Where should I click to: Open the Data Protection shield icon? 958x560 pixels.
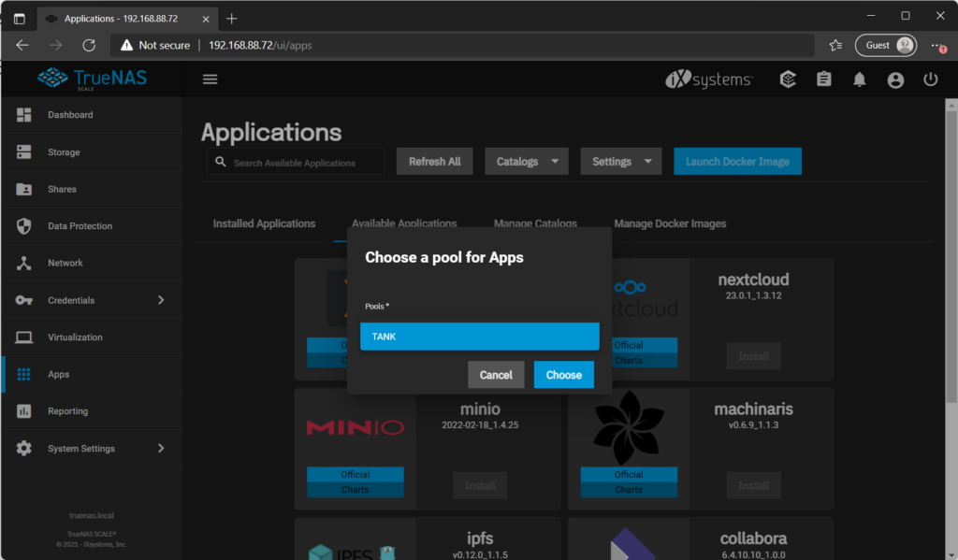[x=23, y=226]
